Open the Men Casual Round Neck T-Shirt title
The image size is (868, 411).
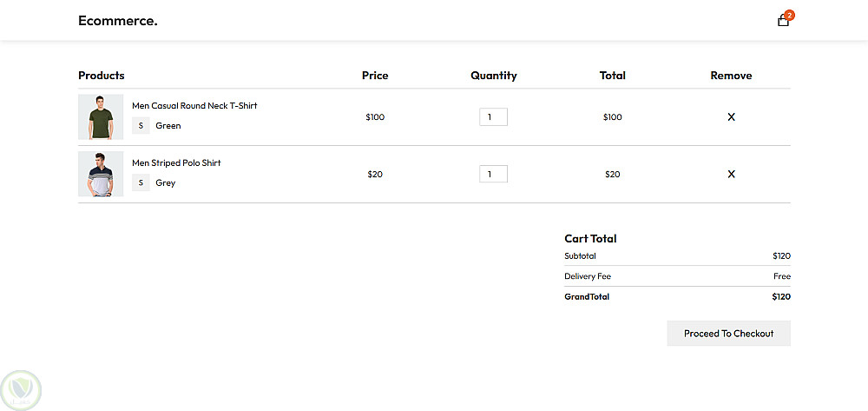tap(194, 105)
